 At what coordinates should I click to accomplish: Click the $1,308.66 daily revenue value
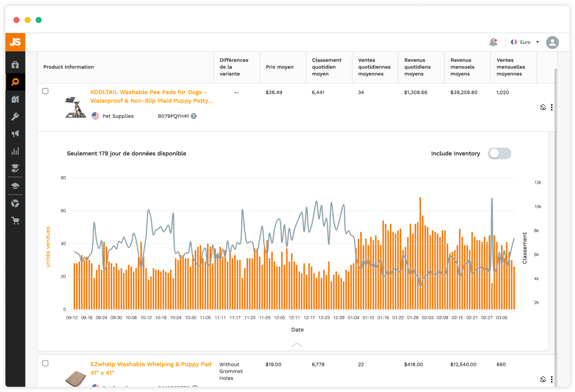[x=415, y=92]
